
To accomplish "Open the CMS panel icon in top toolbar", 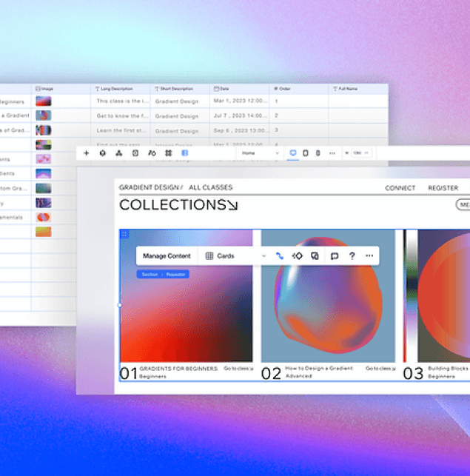I will [x=184, y=153].
